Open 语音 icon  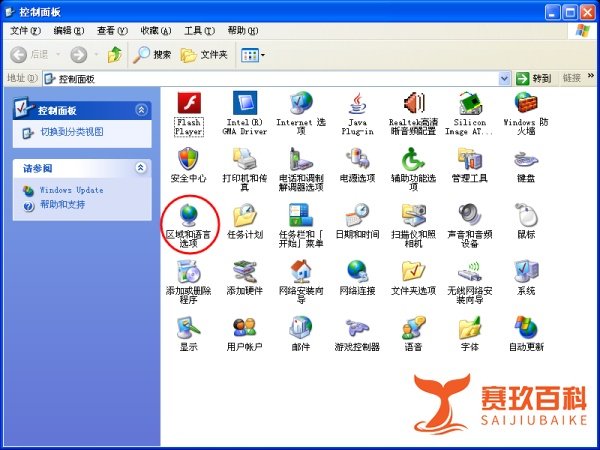click(x=413, y=334)
